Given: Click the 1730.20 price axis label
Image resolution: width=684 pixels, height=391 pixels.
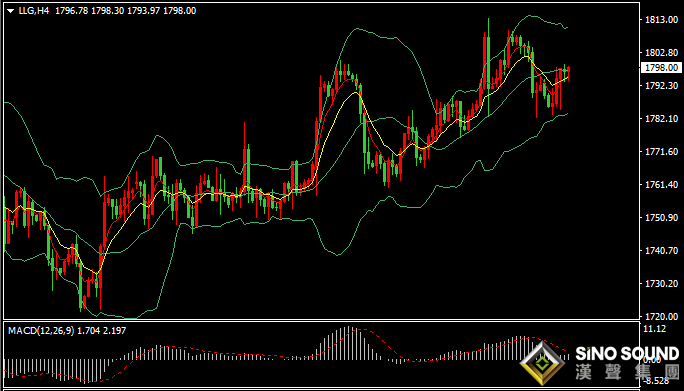Looking at the screenshot, I should click(x=661, y=284).
